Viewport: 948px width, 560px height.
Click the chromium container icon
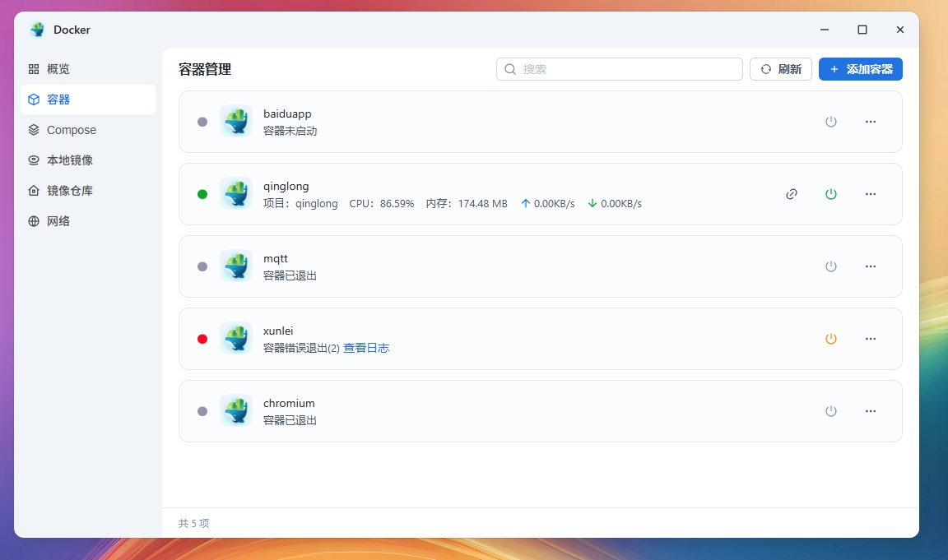(236, 411)
